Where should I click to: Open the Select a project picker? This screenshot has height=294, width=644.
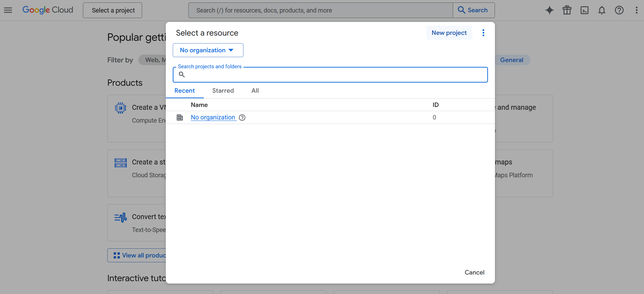(112, 10)
